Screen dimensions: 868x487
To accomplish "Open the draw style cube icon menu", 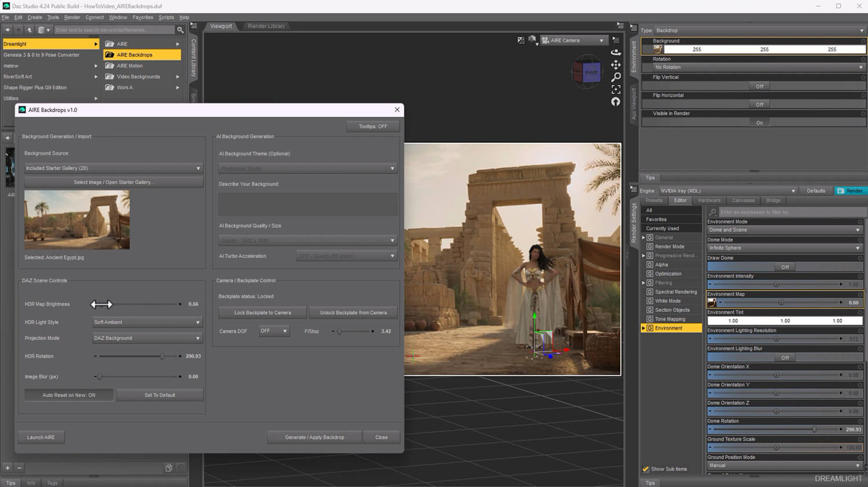I will pyautogui.click(x=532, y=40).
